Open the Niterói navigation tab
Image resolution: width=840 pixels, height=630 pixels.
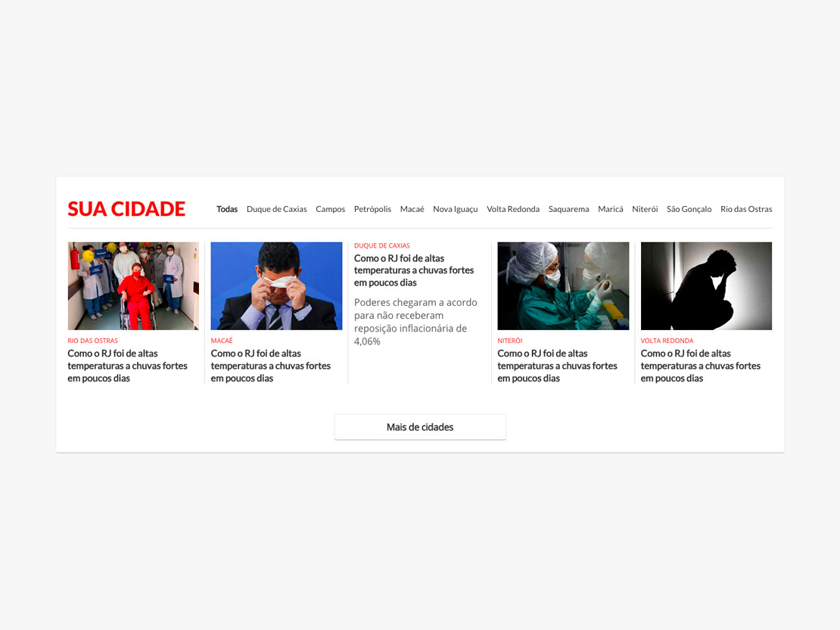[645, 209]
